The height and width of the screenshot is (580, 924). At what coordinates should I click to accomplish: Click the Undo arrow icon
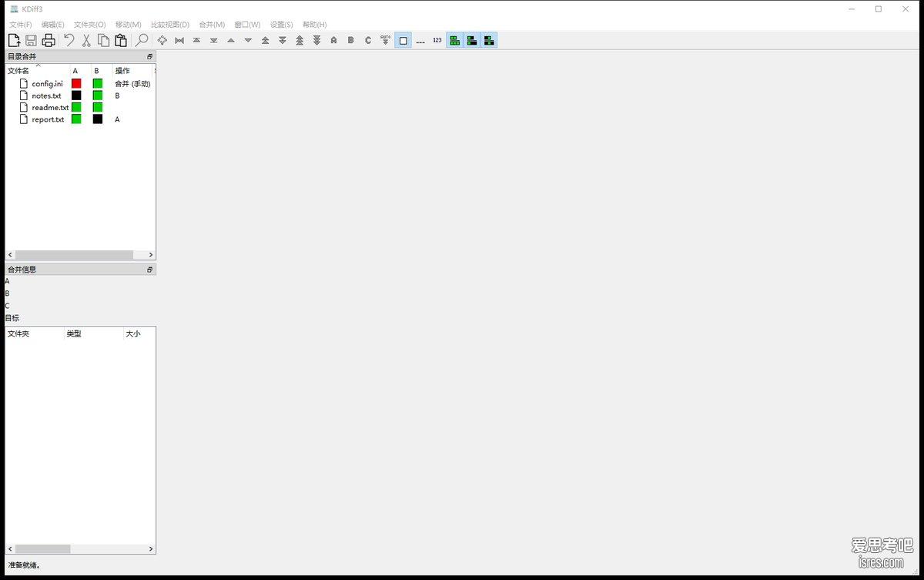pos(69,40)
